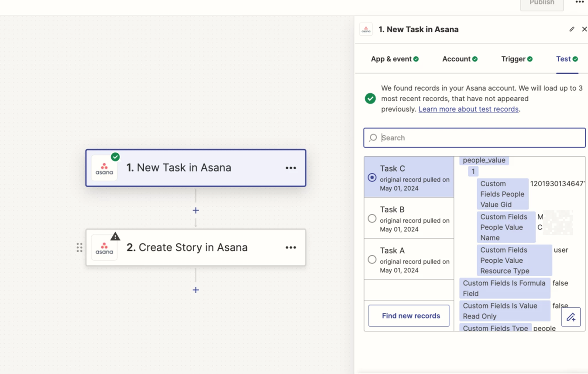Open the top-right three-dot menu near Publish
Screen dimensions: 588x374
click(579, 3)
